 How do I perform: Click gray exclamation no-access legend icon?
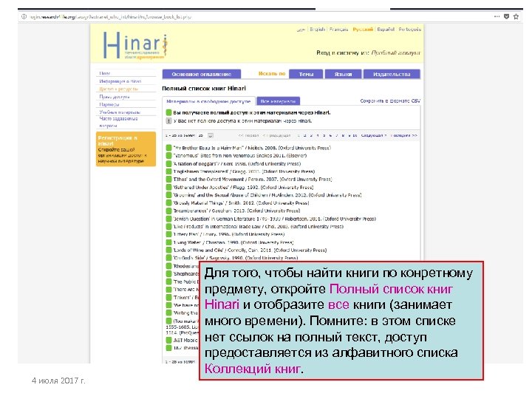click(168, 120)
